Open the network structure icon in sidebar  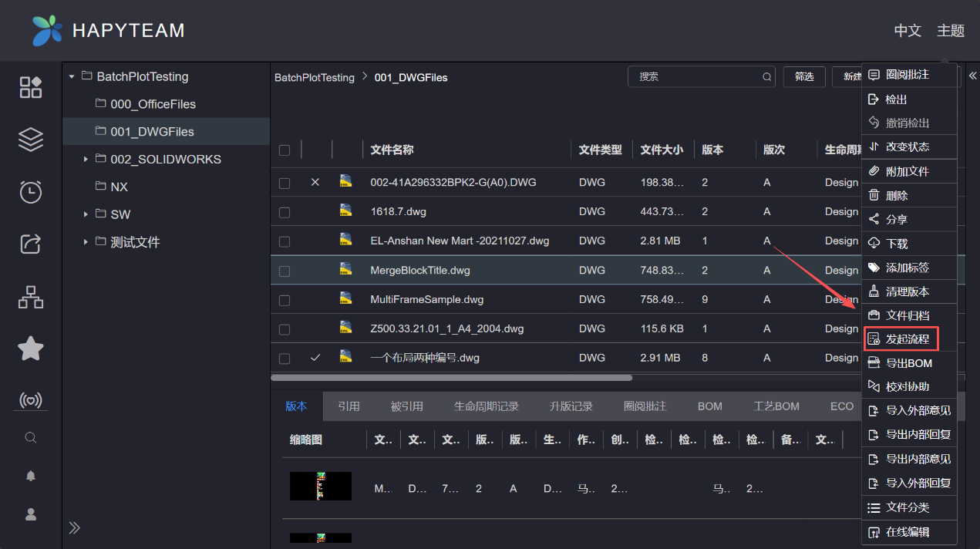point(31,297)
